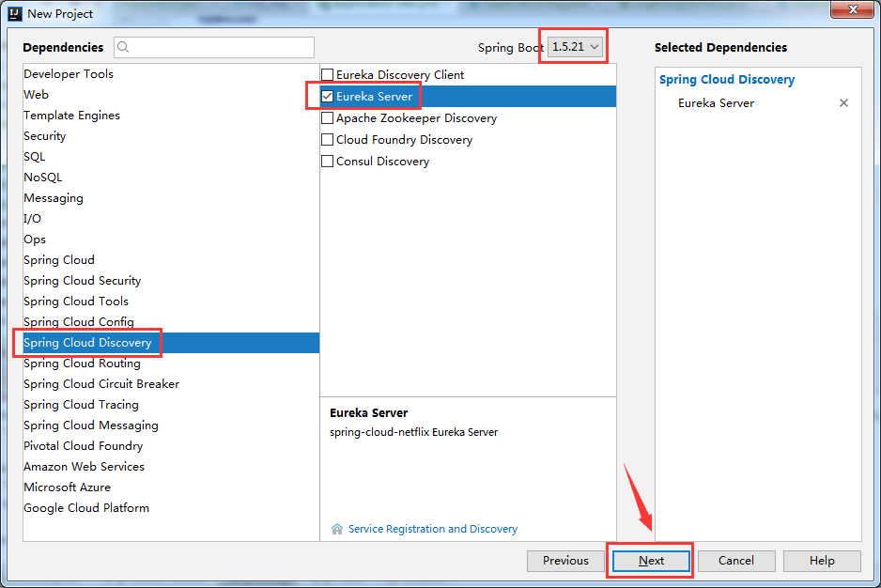The width and height of the screenshot is (881, 588).
Task: Select the Web category
Action: pyautogui.click(x=171, y=95)
